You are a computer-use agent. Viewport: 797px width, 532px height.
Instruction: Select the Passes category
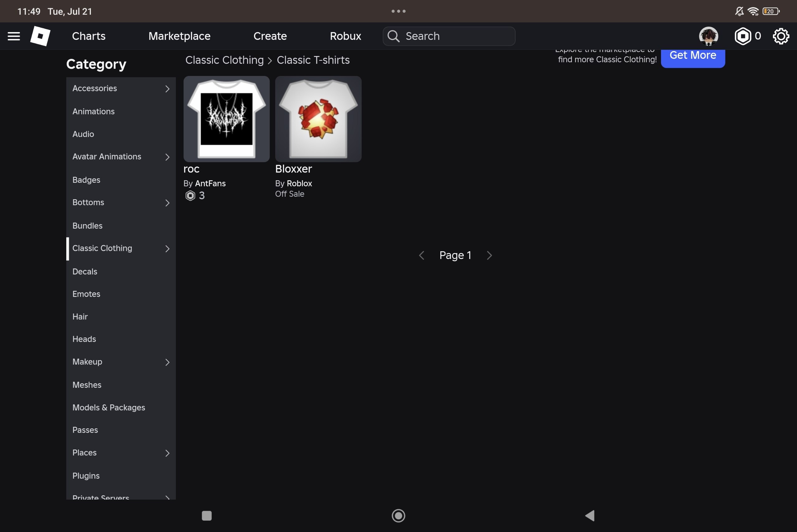[121, 430]
